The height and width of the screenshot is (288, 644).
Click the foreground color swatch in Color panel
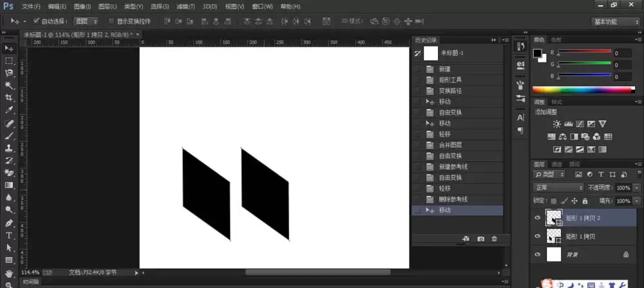click(537, 53)
